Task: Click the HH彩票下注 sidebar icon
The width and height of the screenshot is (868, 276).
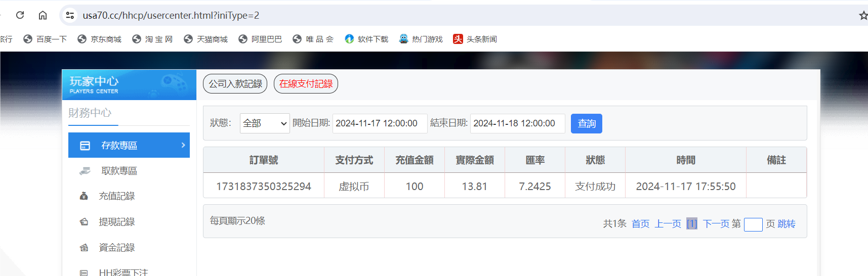Action: coord(84,273)
